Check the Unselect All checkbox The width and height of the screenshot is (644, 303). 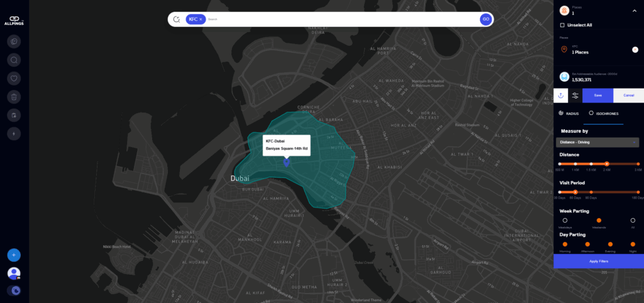[x=562, y=25]
